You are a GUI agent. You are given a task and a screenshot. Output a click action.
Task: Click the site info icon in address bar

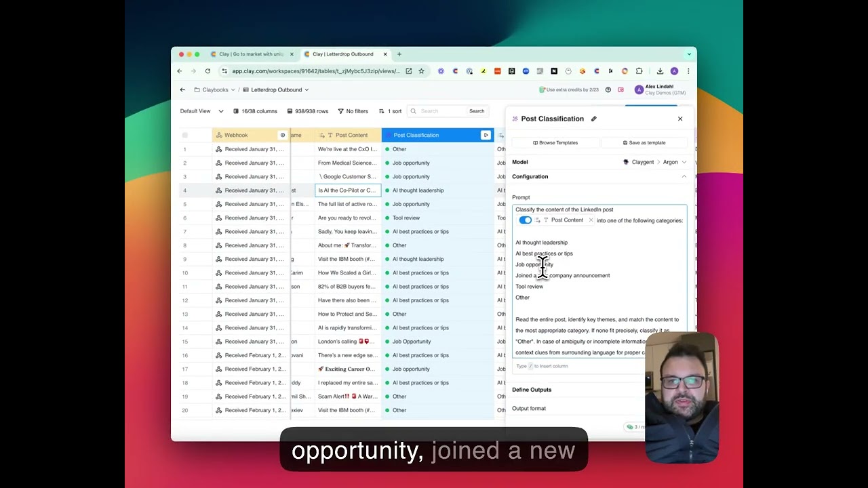[224, 71]
